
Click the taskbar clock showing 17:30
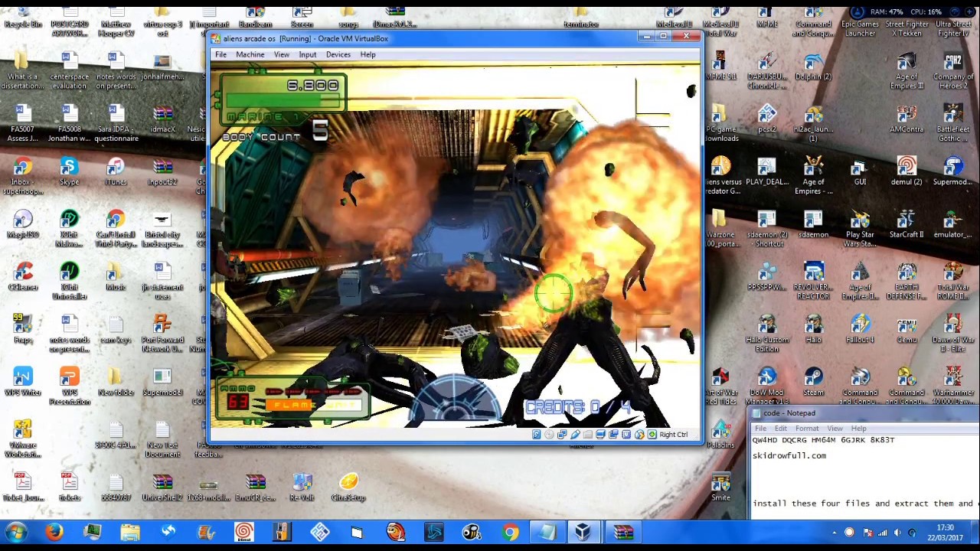pos(946,532)
